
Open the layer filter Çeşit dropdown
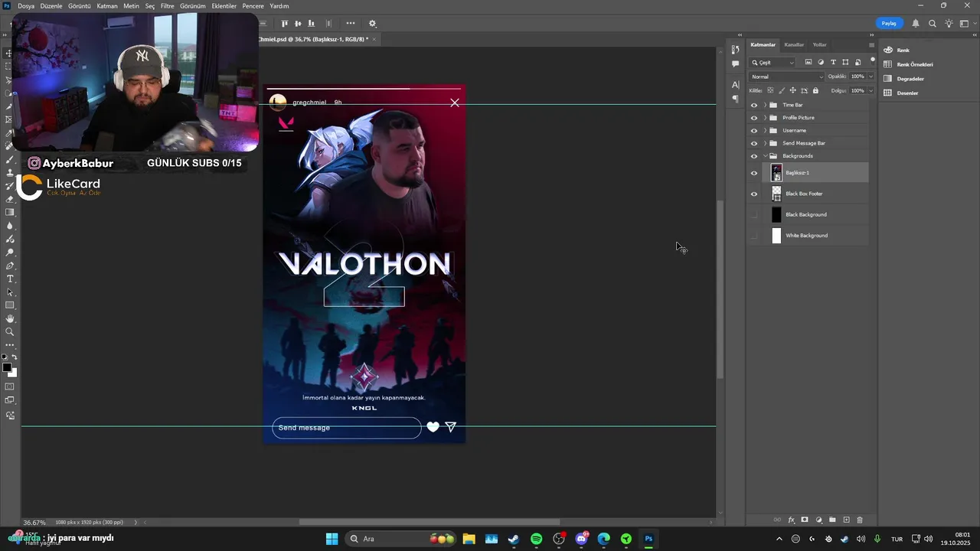pos(773,62)
